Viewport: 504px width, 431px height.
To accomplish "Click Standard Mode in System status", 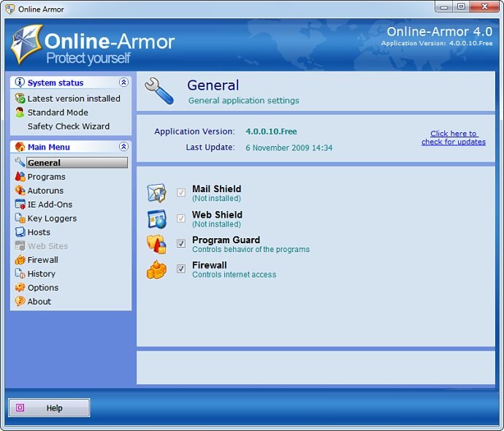I will pyautogui.click(x=57, y=112).
